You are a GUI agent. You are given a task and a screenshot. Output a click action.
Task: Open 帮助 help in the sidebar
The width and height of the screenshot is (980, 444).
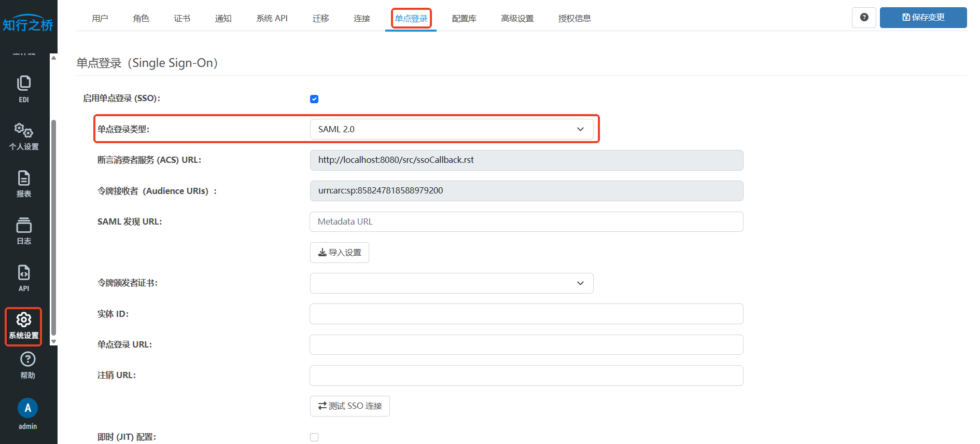pos(27,365)
